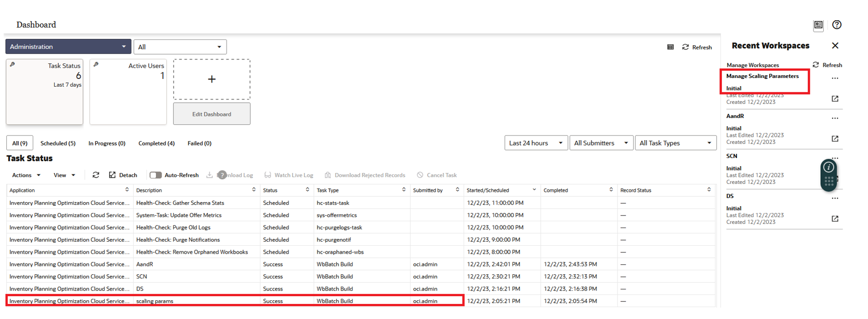868x319 pixels.
Task: Select Health-Check: Purge Notifications description
Action: tap(178, 240)
